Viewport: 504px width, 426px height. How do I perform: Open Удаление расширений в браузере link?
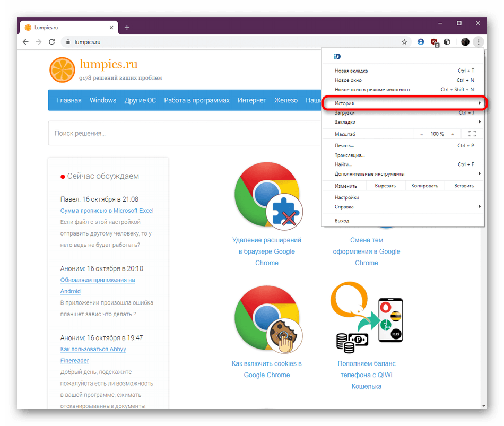click(267, 251)
